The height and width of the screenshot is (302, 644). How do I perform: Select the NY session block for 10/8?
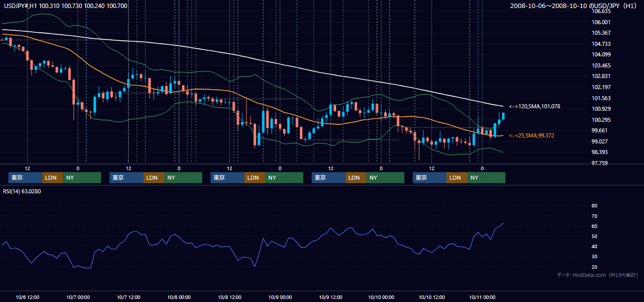284,178
